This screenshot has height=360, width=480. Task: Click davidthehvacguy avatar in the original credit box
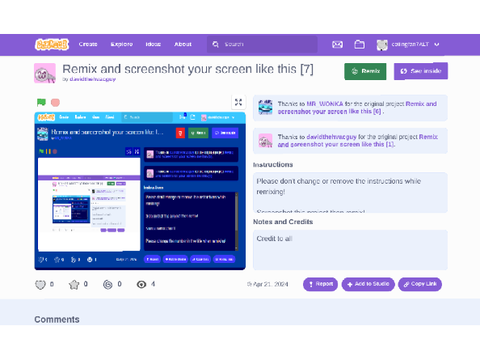click(265, 140)
